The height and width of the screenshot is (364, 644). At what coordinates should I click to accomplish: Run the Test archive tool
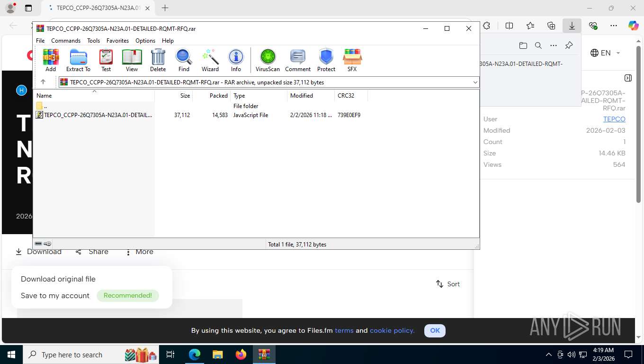click(x=106, y=60)
